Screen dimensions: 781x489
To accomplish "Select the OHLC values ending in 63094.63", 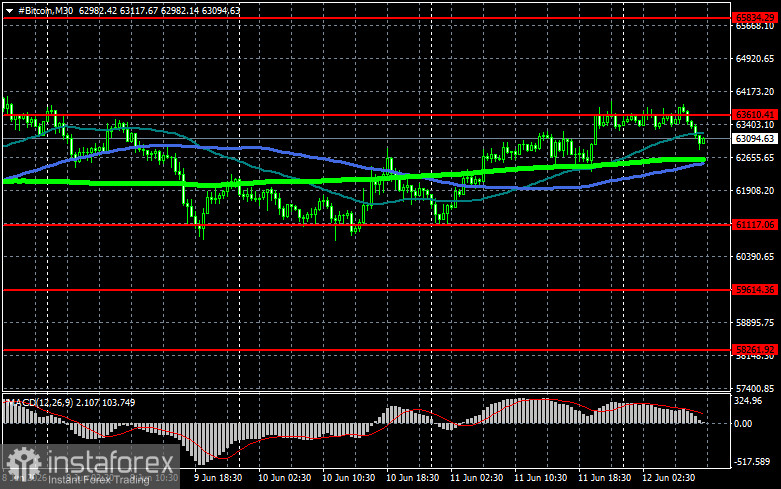I will pyautogui.click(x=159, y=10).
